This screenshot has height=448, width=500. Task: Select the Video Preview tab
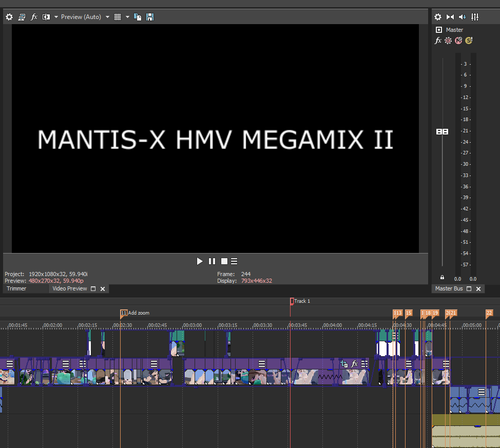point(69,288)
